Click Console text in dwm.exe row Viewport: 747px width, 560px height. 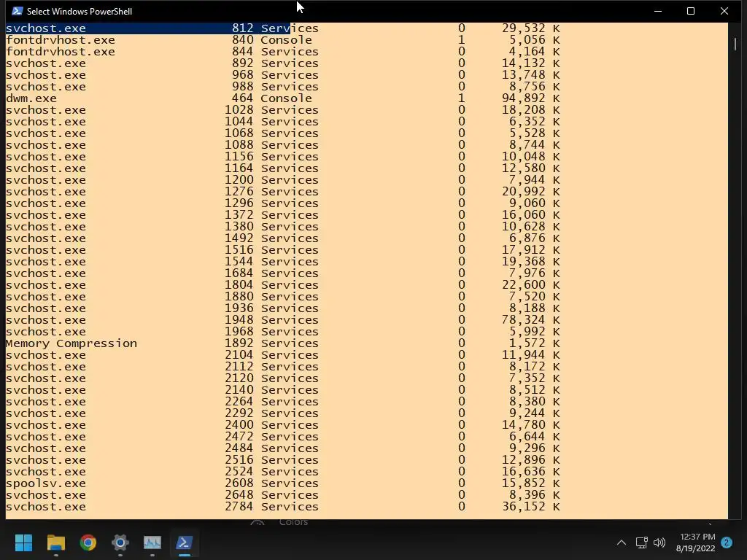click(286, 98)
